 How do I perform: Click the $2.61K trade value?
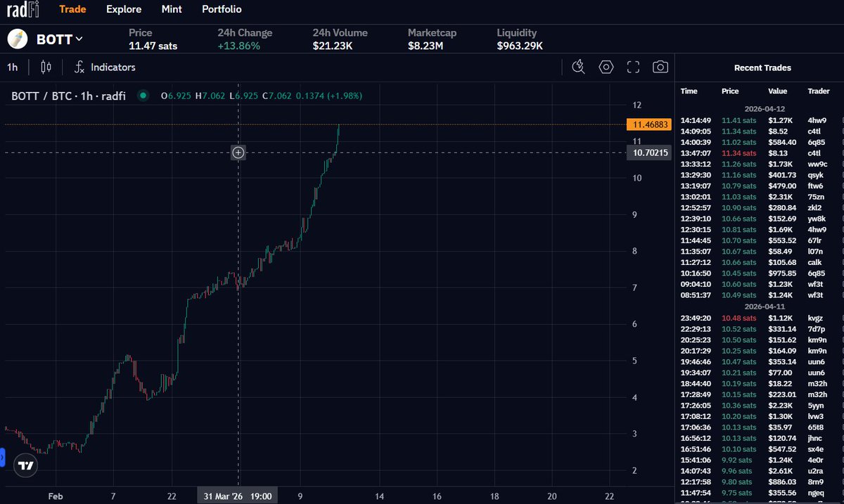(x=780, y=471)
